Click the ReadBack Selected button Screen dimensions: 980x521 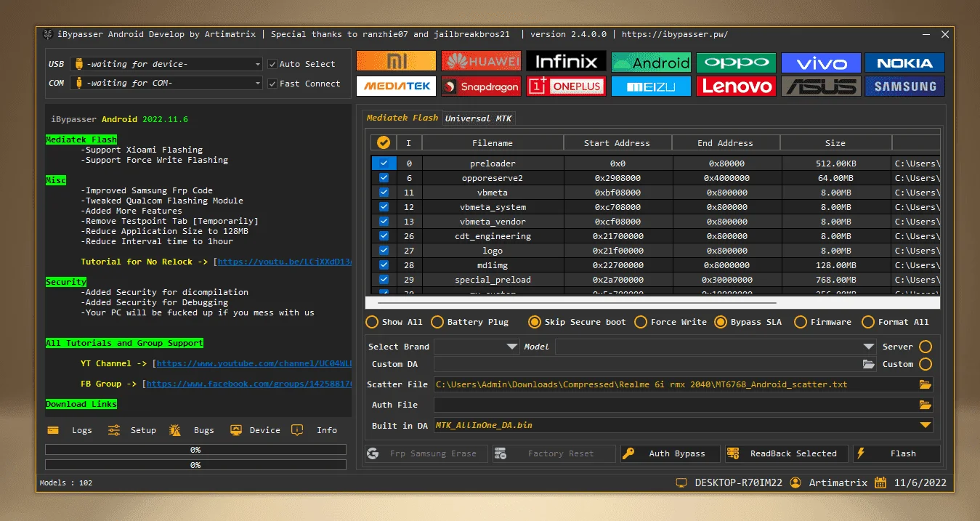(787, 453)
